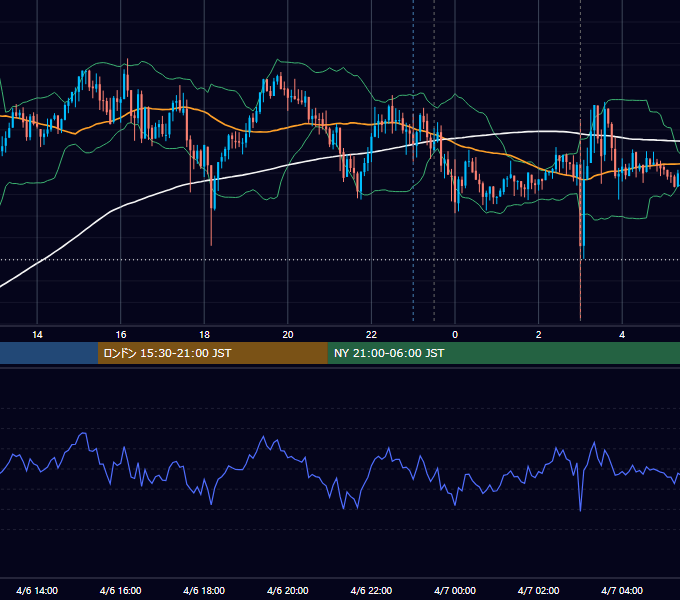
Task: Click the blue session bar before London
Action: click(49, 353)
